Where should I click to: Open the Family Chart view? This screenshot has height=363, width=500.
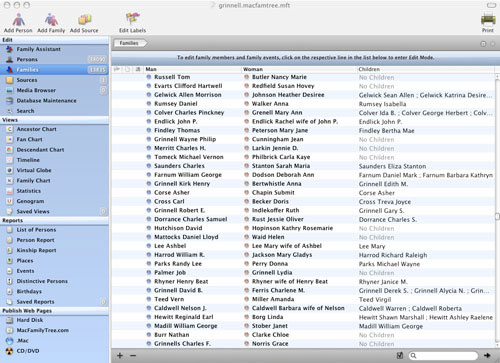[x=54, y=181]
